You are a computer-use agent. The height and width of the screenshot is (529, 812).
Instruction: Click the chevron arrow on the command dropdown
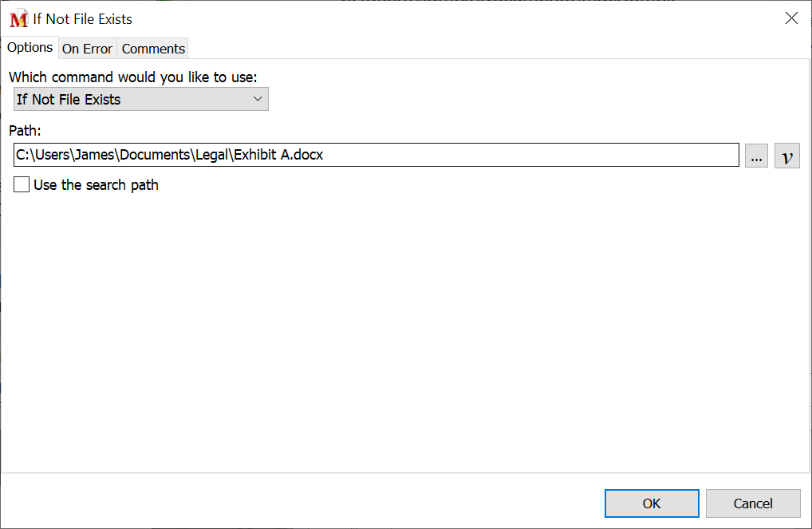click(258, 99)
